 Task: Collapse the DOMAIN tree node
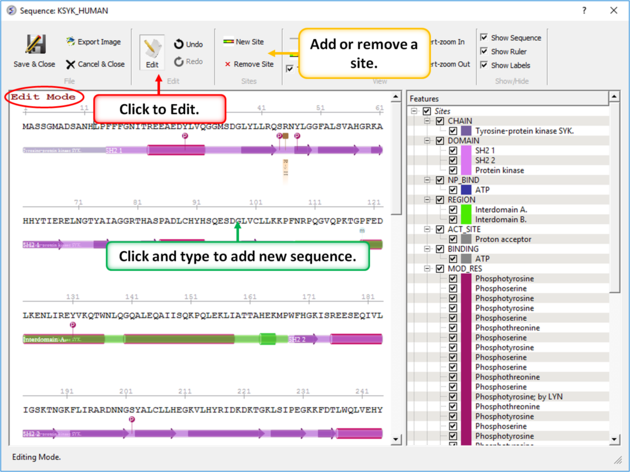(x=428, y=141)
